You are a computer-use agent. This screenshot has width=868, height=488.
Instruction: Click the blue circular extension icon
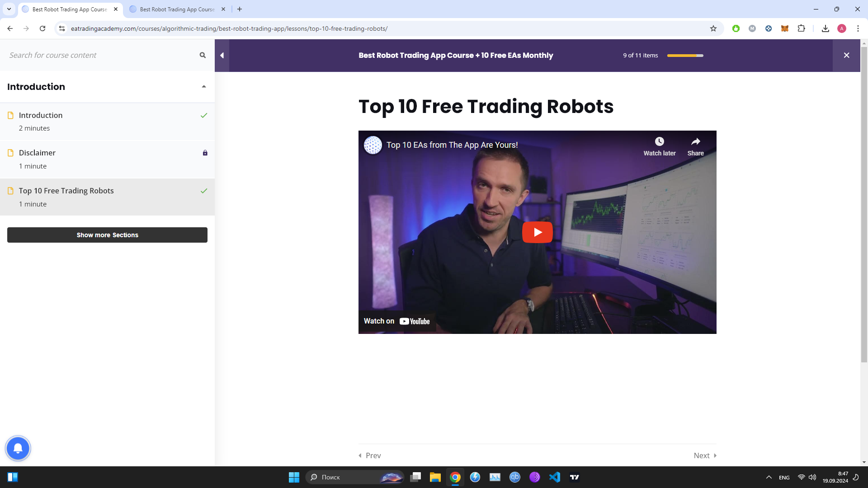(x=769, y=28)
